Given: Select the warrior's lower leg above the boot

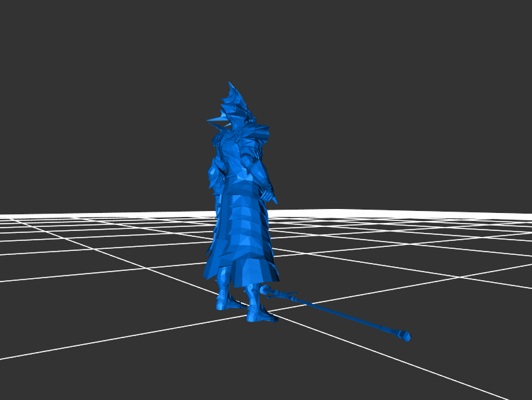Looking at the screenshot, I should click(x=253, y=296).
